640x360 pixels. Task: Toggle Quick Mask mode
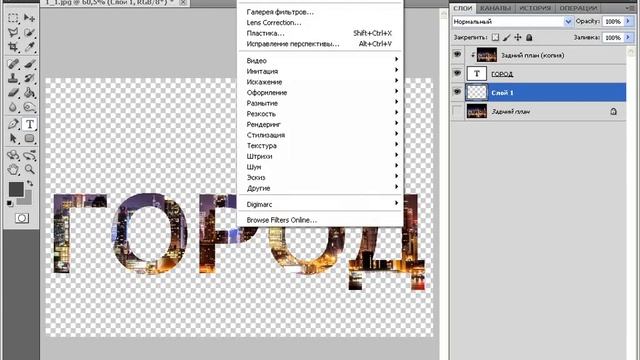(22, 218)
